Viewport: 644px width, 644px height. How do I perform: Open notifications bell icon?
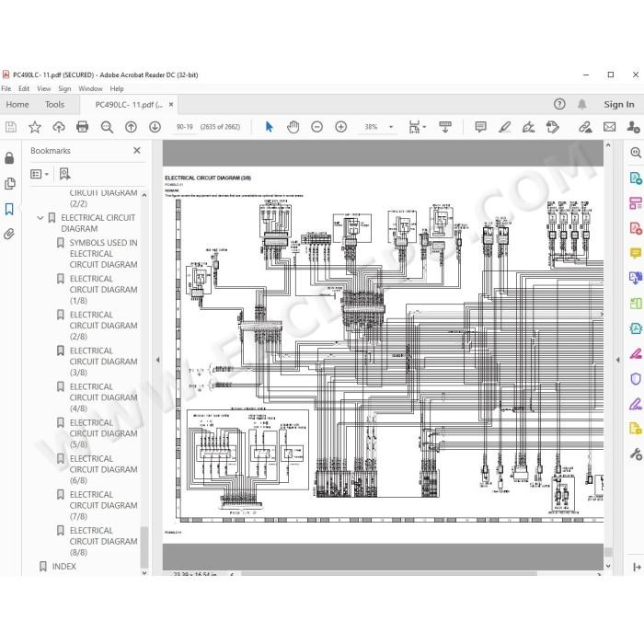pyautogui.click(x=582, y=104)
